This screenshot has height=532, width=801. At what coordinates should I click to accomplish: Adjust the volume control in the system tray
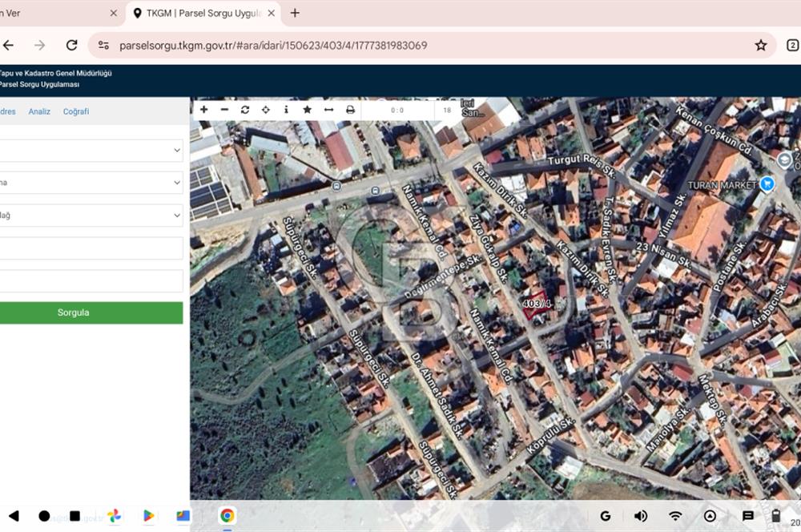[x=640, y=516]
